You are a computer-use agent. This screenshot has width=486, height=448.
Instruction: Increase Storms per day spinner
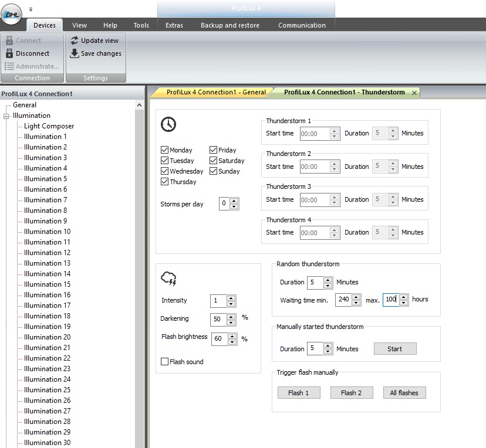pyautogui.click(x=234, y=201)
